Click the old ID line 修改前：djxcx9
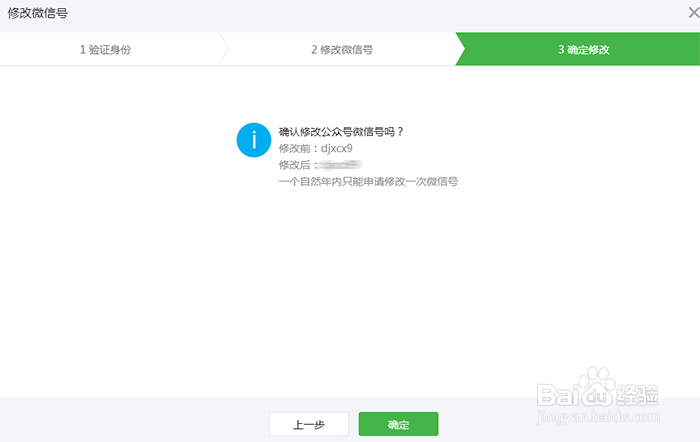This screenshot has height=442, width=700. point(316,148)
